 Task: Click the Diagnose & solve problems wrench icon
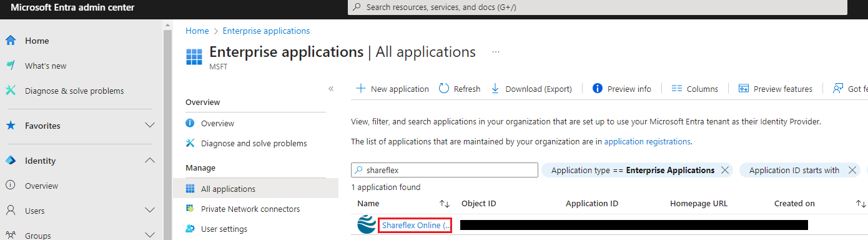11,91
